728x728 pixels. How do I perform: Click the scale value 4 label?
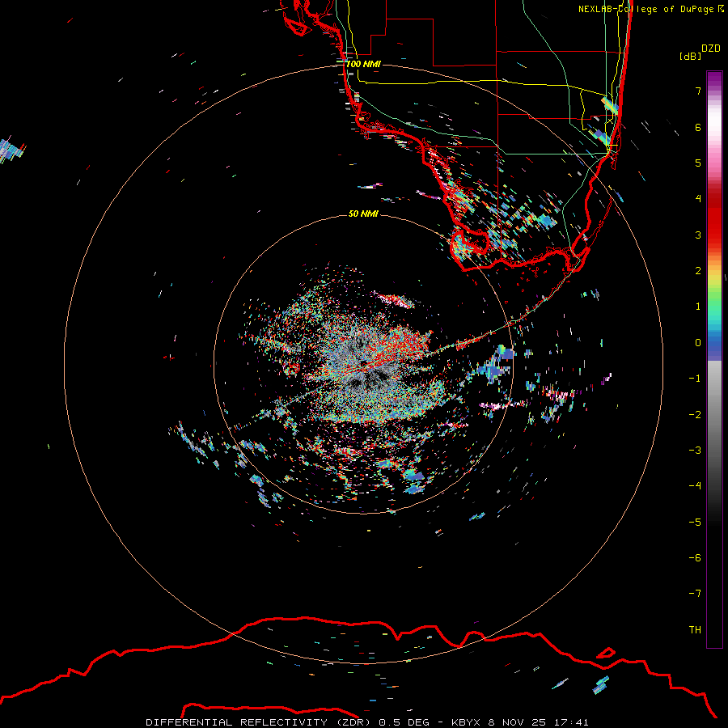pyautogui.click(x=698, y=199)
